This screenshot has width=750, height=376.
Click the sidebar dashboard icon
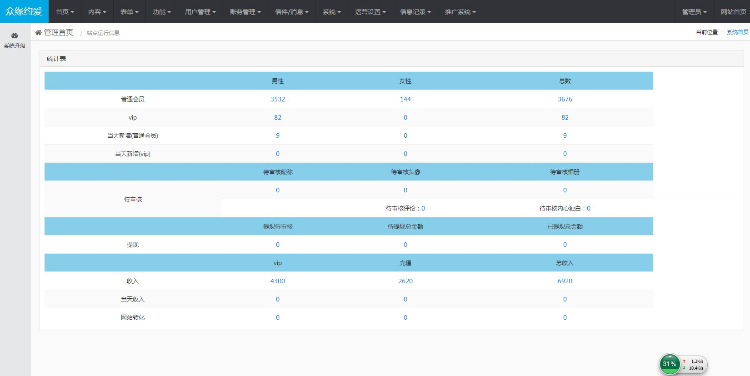coord(14,35)
